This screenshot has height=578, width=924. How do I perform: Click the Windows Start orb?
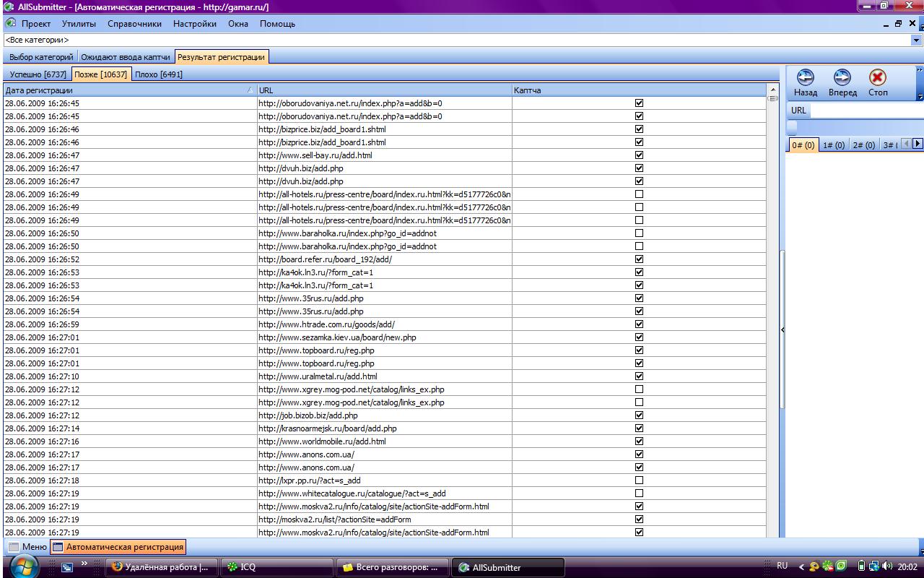click(23, 567)
